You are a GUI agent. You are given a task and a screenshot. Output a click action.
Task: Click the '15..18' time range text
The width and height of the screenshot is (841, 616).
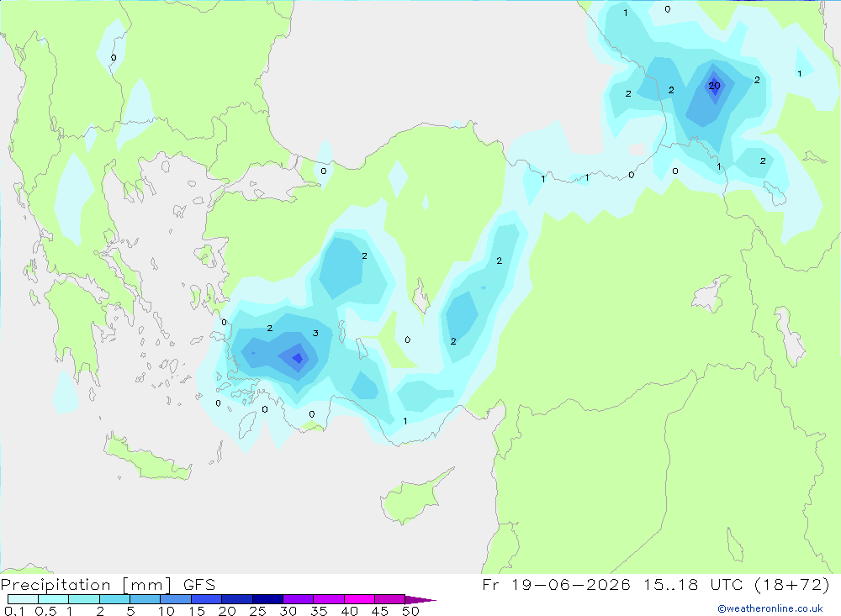[671, 584]
